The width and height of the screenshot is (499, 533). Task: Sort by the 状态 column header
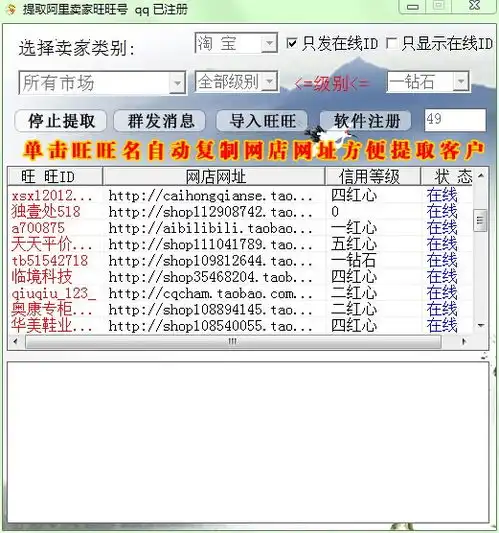pos(447,177)
